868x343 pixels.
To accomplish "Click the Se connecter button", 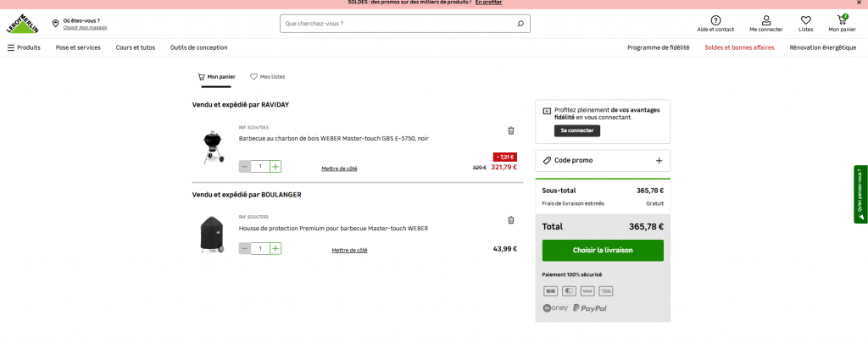I will 576,131.
